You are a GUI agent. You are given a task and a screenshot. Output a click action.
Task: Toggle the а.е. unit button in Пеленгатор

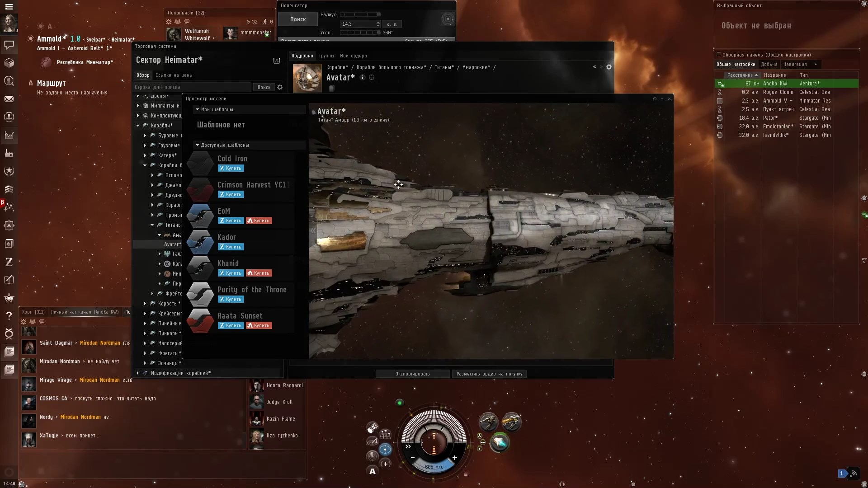click(x=392, y=23)
